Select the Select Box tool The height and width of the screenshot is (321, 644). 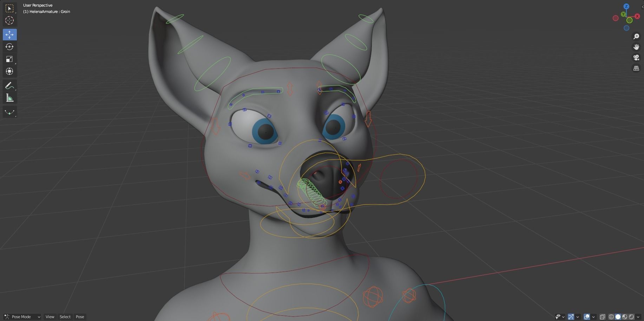click(9, 8)
